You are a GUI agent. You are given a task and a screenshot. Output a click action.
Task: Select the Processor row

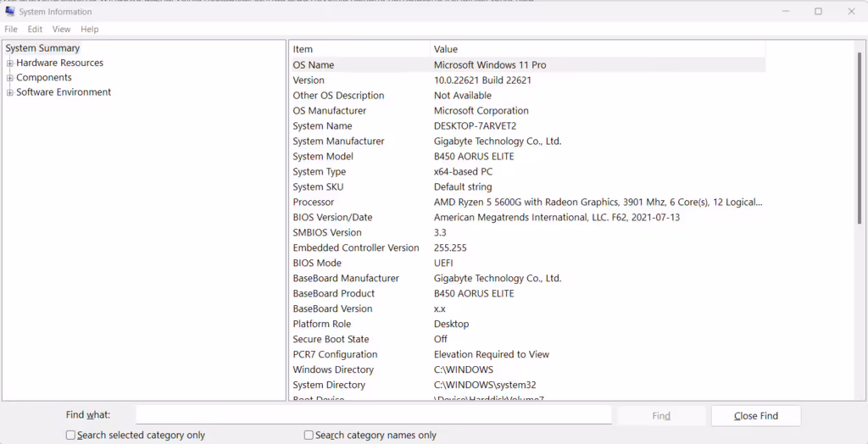(x=527, y=202)
